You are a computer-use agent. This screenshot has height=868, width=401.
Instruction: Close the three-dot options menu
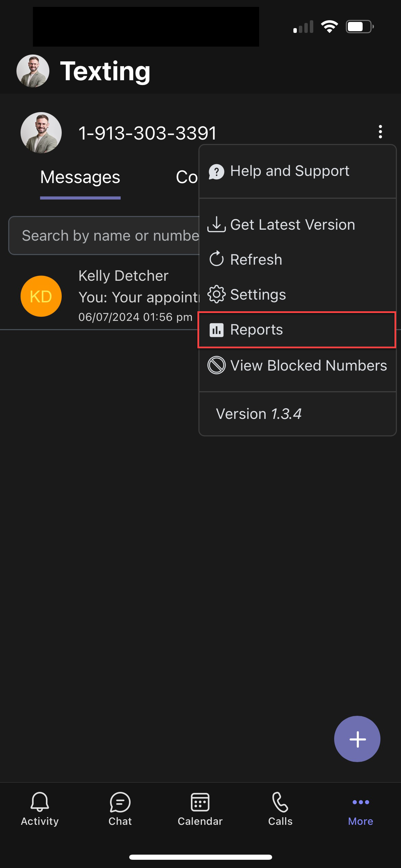tap(380, 132)
